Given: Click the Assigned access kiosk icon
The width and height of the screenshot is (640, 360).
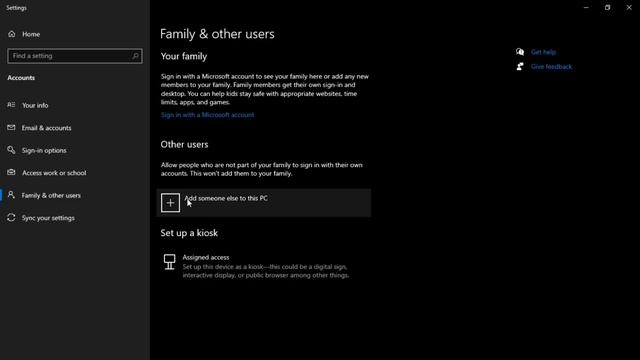Looking at the screenshot, I should click(169, 262).
